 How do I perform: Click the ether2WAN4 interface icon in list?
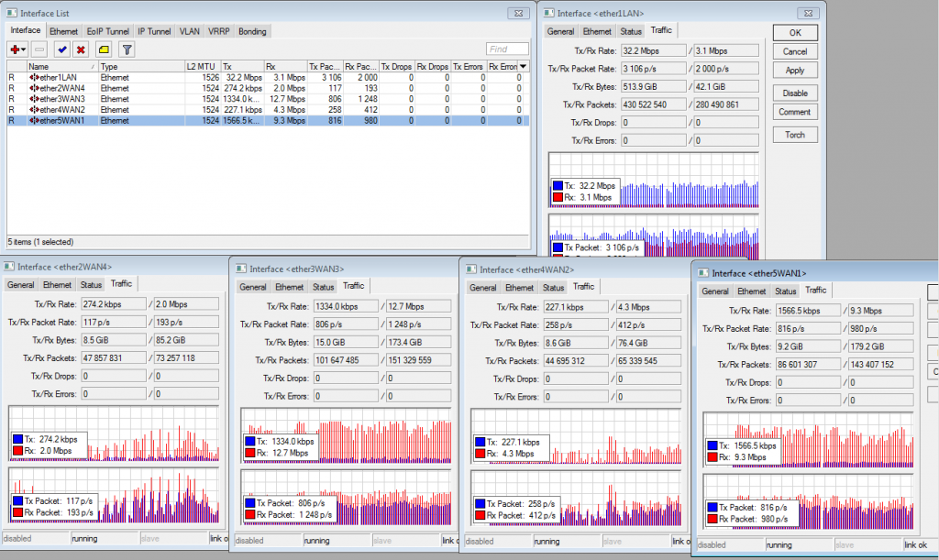point(34,89)
